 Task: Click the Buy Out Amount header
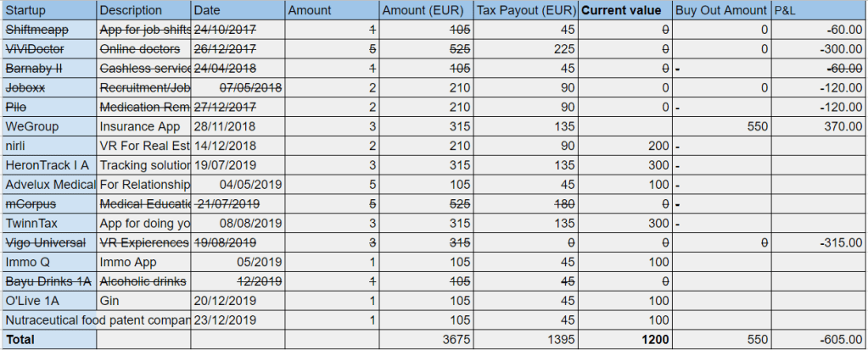click(x=720, y=11)
